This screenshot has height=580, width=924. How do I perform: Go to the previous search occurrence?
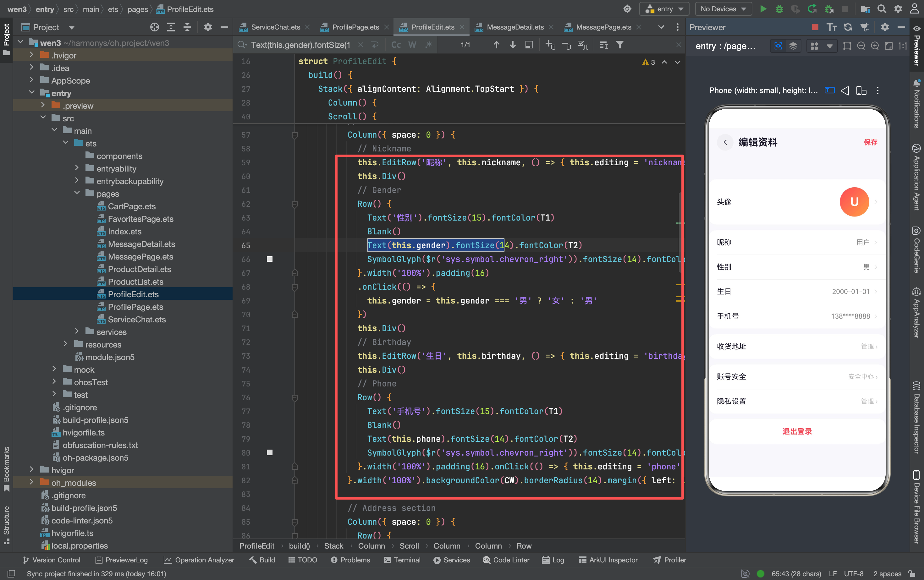pyautogui.click(x=496, y=45)
